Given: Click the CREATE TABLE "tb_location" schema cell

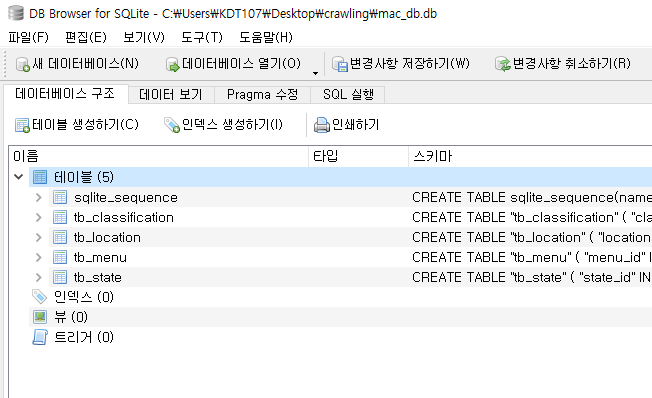Looking at the screenshot, I should (531, 237).
